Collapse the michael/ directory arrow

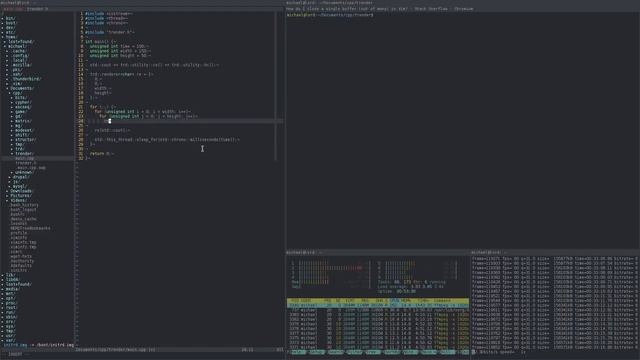5,46
